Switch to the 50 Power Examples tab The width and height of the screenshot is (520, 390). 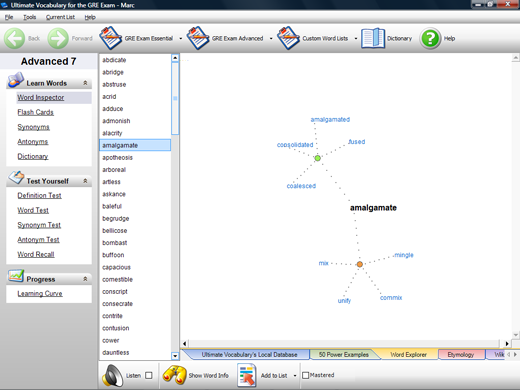344,355
